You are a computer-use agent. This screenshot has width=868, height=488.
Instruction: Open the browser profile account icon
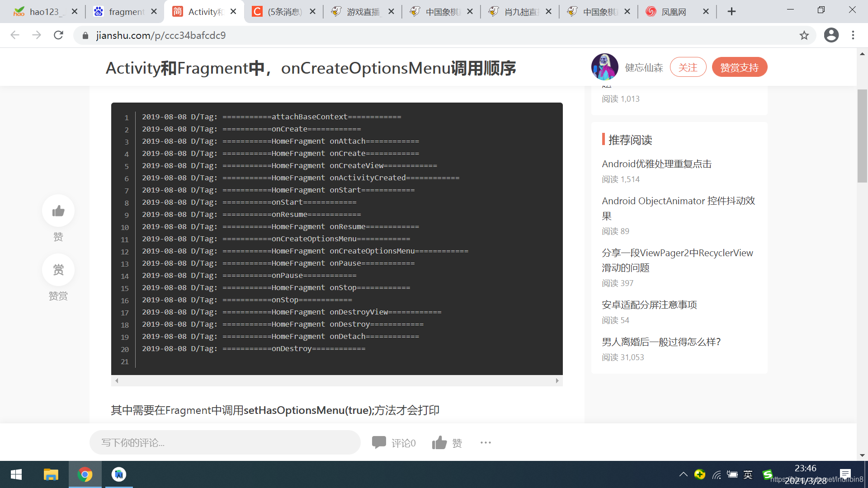(831, 35)
